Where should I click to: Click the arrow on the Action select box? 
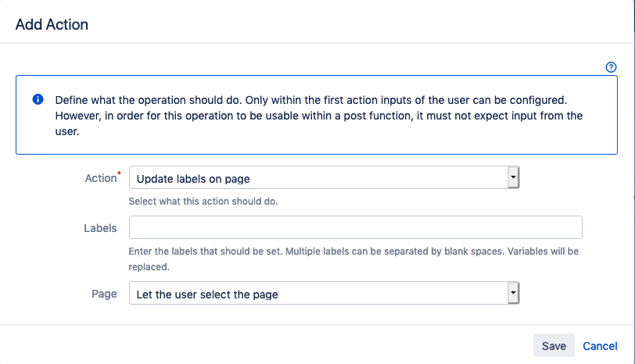[513, 178]
